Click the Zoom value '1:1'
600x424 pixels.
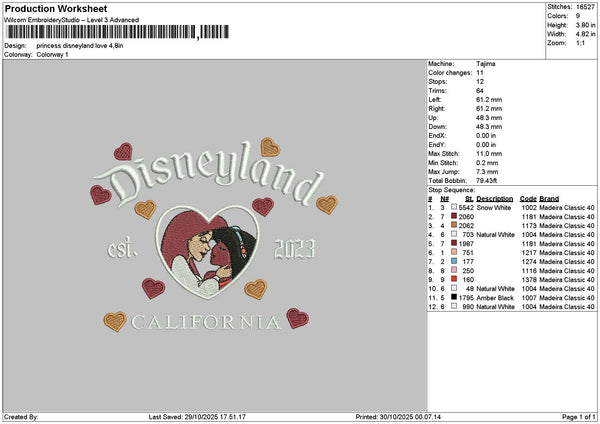(580, 43)
